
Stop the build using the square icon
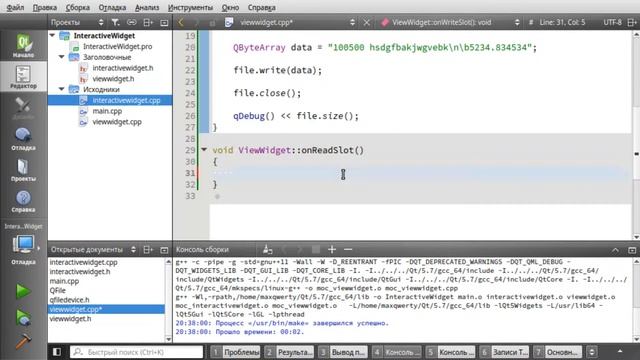[x=316, y=249]
